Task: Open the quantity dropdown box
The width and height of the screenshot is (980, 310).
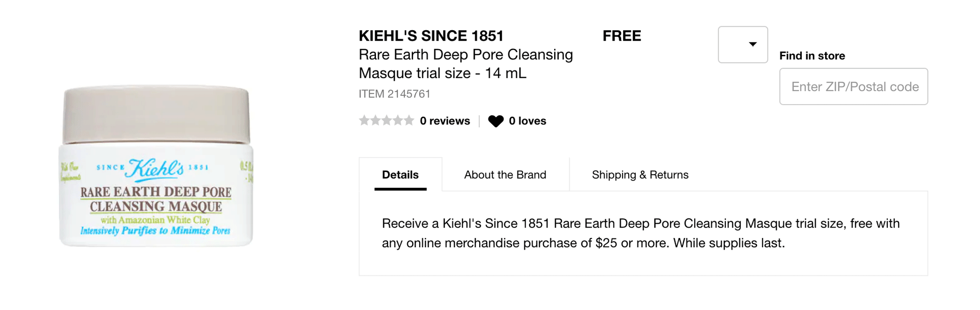Action: pyautogui.click(x=742, y=45)
